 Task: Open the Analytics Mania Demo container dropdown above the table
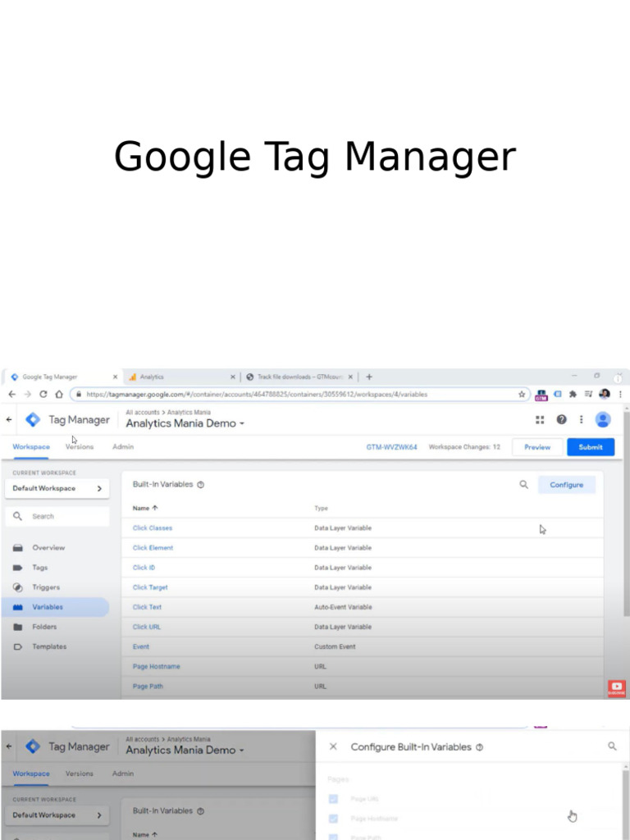[x=185, y=423]
